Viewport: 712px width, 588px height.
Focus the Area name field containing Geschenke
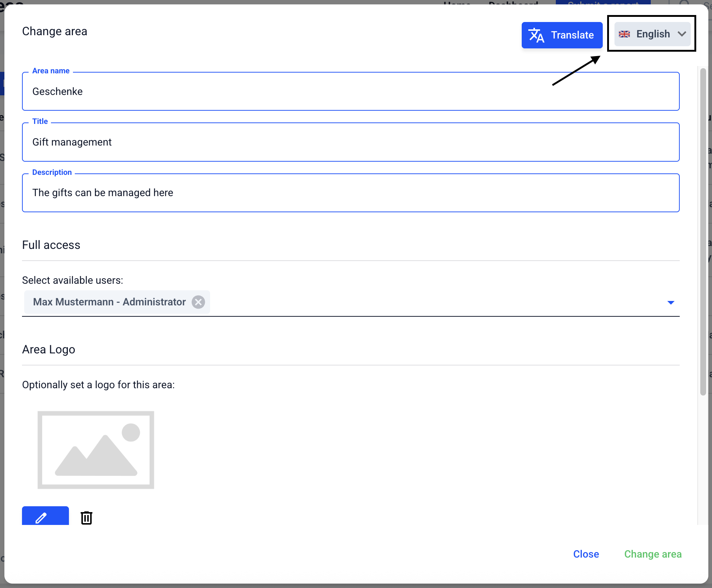click(351, 92)
